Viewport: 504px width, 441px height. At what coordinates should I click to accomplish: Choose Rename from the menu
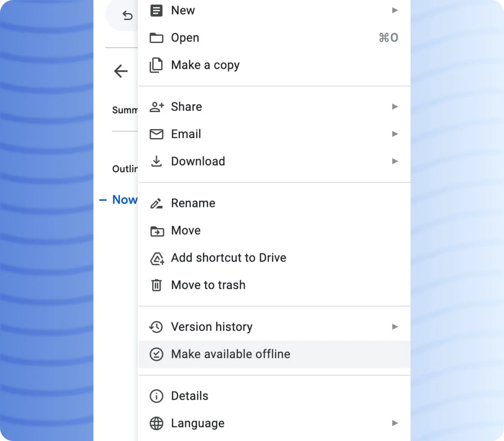tap(193, 203)
